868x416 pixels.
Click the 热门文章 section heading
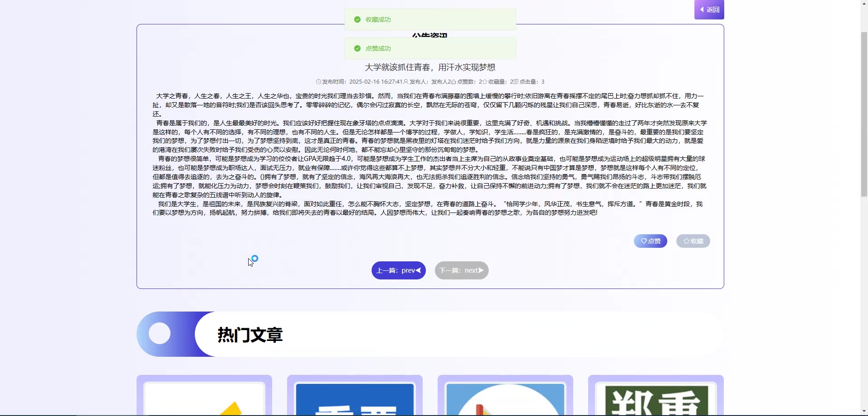(250, 335)
